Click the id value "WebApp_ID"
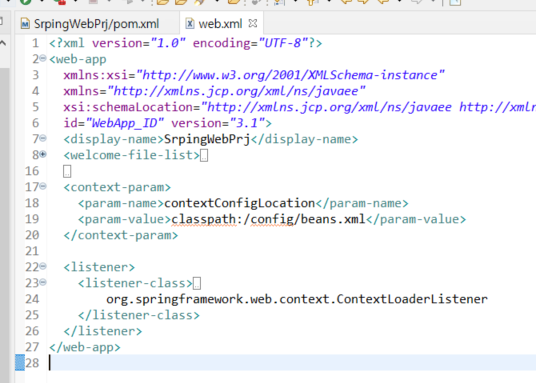The image size is (536, 383). click(125, 123)
